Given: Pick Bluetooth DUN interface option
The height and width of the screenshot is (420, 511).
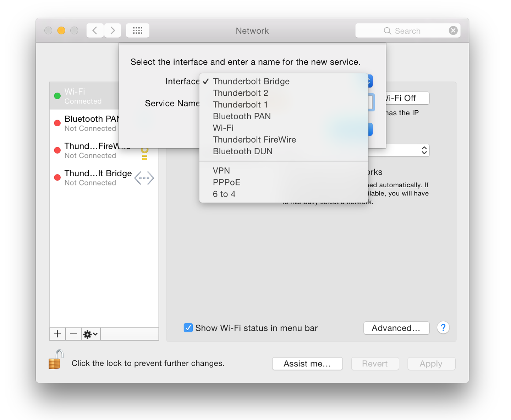Looking at the screenshot, I should 284,151.
